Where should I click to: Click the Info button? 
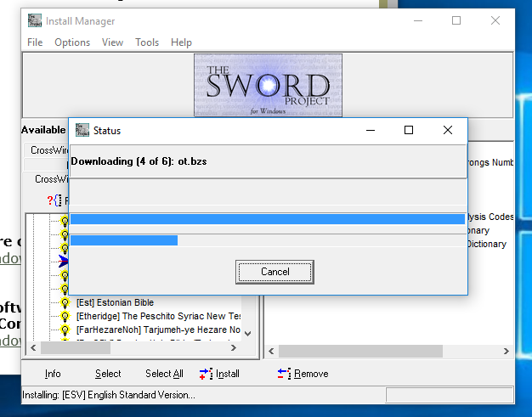(53, 374)
